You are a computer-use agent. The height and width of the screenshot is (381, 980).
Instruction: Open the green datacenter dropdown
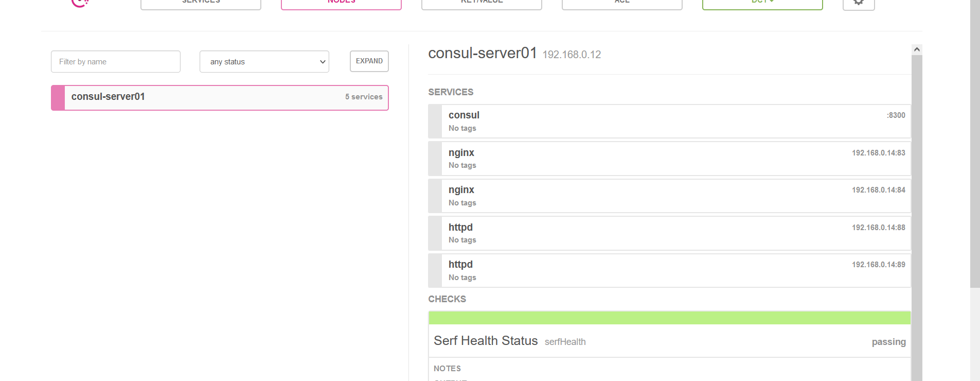pos(762,3)
